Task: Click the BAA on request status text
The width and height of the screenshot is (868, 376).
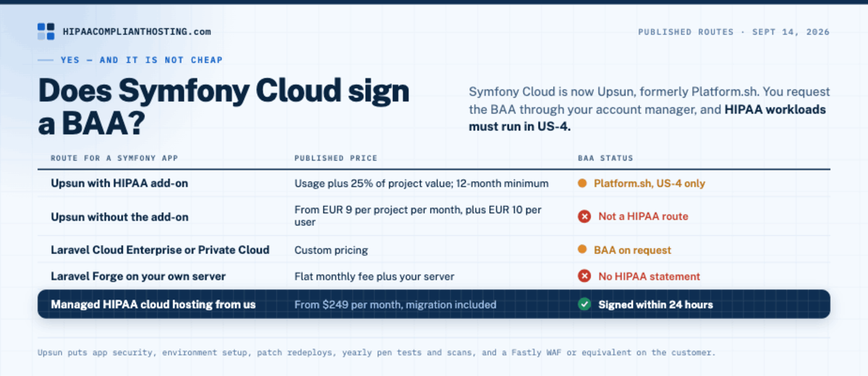Action: pyautogui.click(x=632, y=250)
